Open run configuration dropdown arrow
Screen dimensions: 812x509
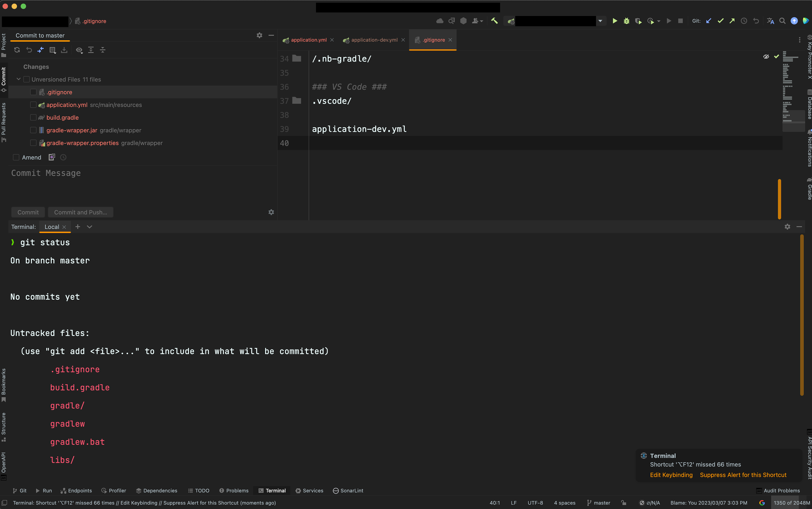click(600, 21)
